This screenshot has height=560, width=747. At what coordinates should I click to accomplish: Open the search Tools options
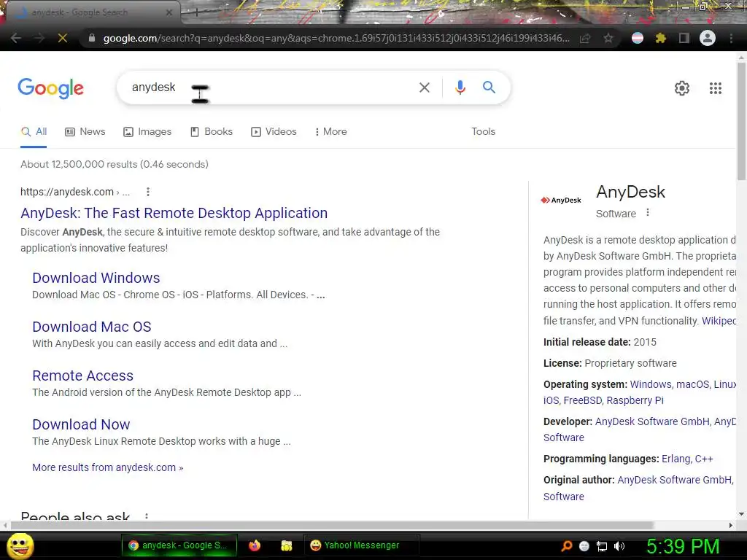click(483, 131)
